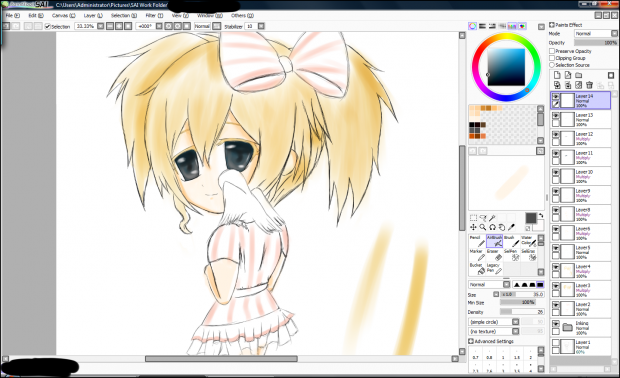Select the Marker tool
620x378 pixels.
477,255
